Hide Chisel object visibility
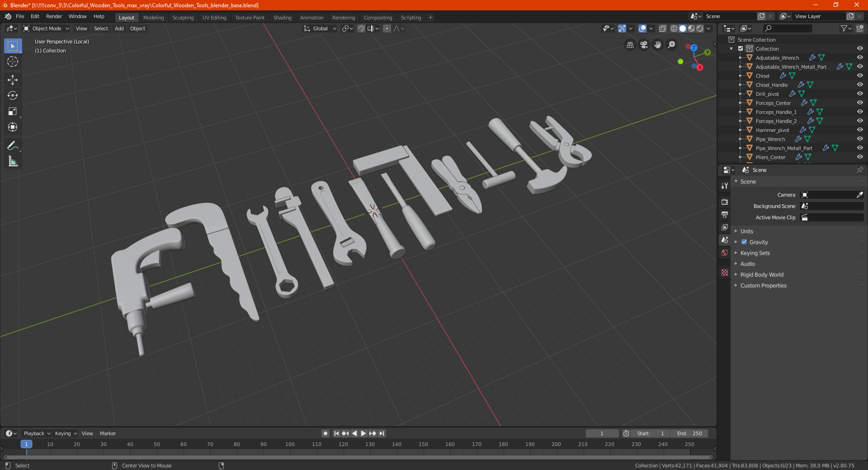 point(860,75)
